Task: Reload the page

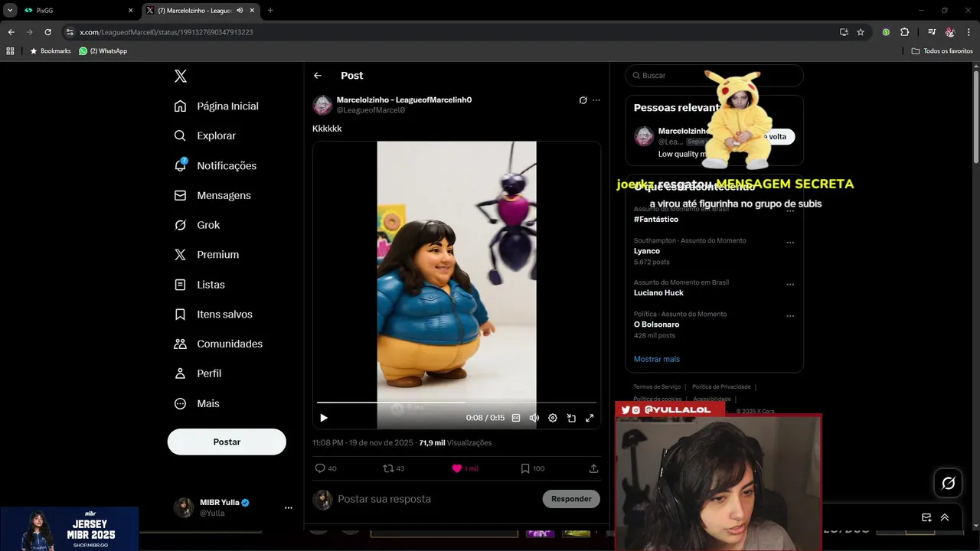Action: [47, 32]
